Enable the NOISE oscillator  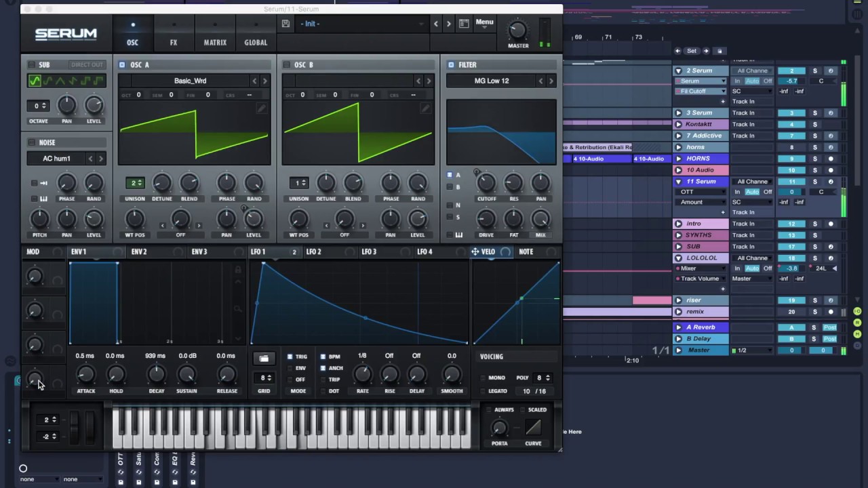[x=31, y=142]
